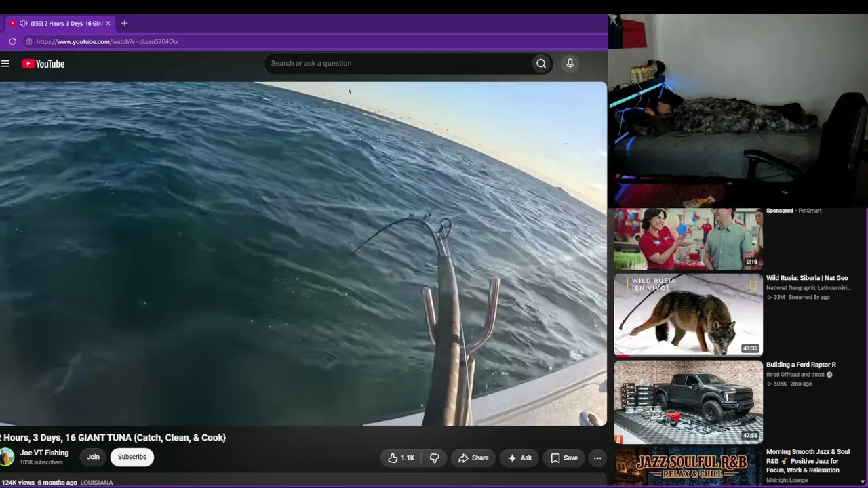
Task: Start voice search with the microphone
Action: point(570,64)
